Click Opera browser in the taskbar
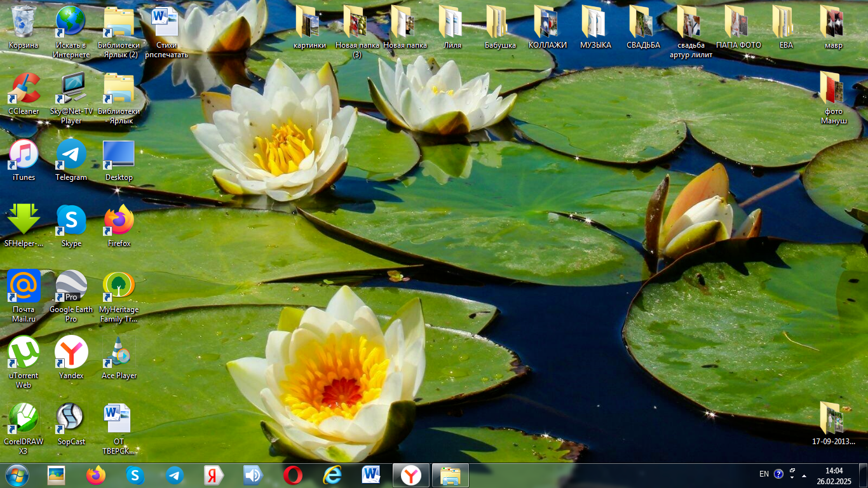 [x=292, y=475]
